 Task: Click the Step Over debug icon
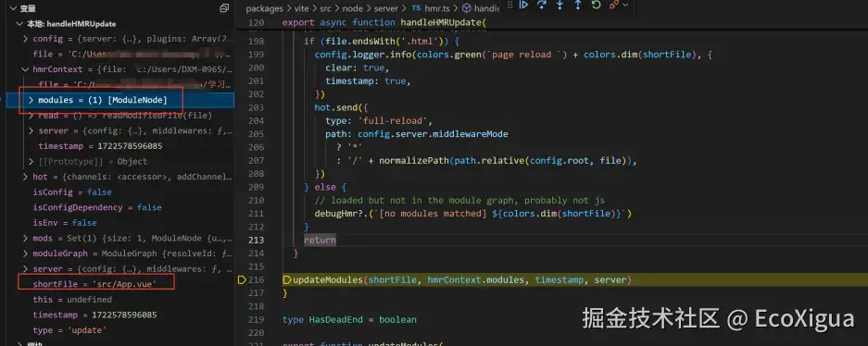pos(541,5)
